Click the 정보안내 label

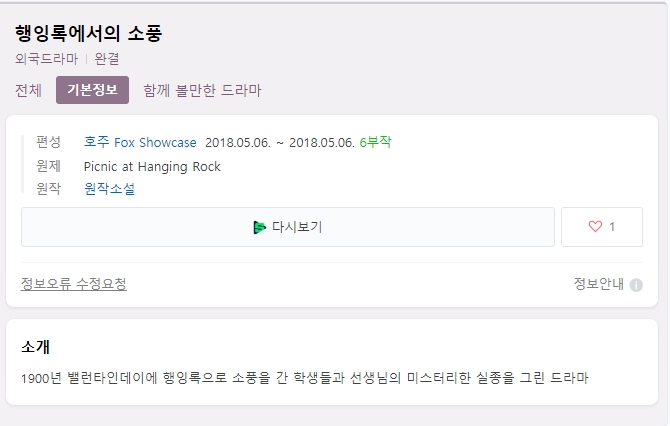599,284
